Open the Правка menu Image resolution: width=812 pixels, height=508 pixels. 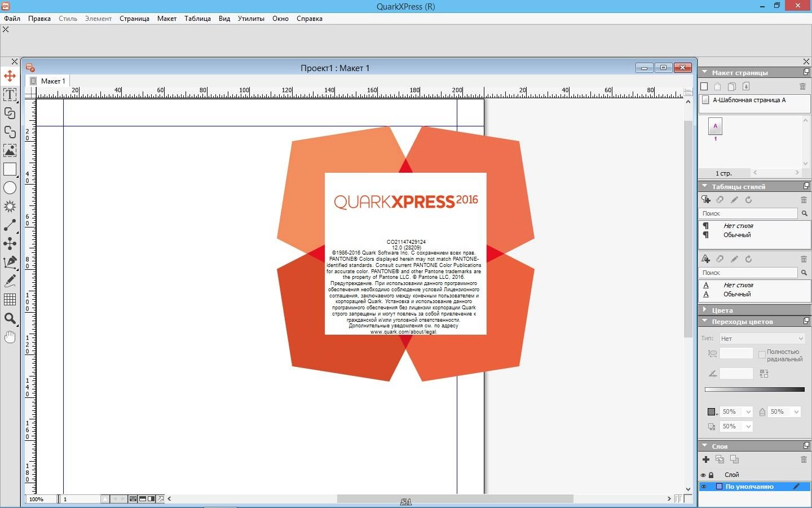tap(39, 19)
